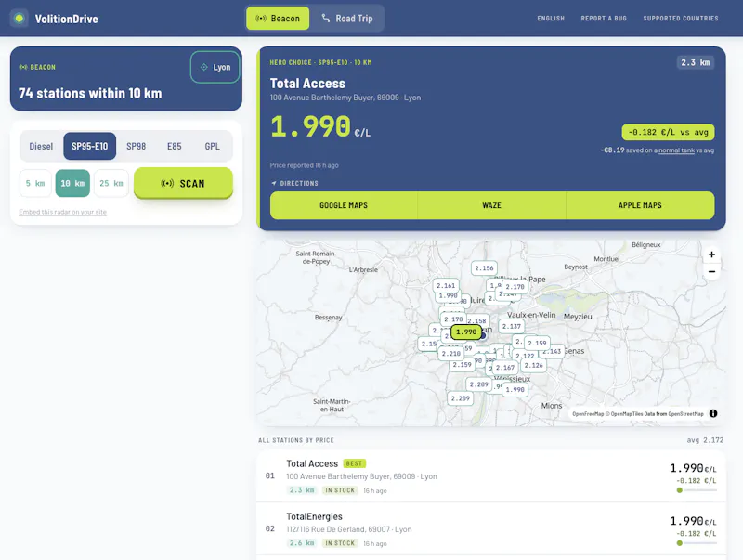Click the Lyon location button
Image resolution: width=743 pixels, height=560 pixels.
[215, 67]
